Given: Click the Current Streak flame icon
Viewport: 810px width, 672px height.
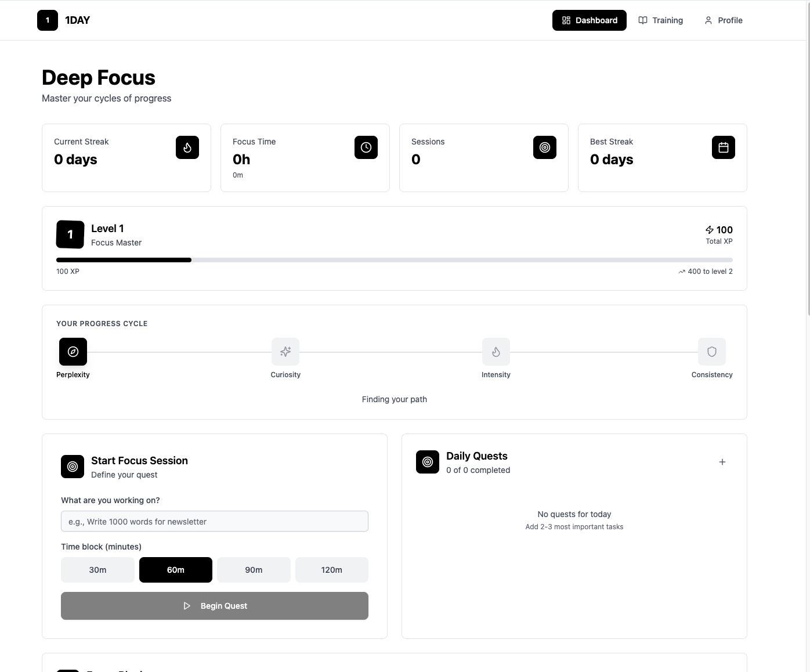Looking at the screenshot, I should [187, 147].
